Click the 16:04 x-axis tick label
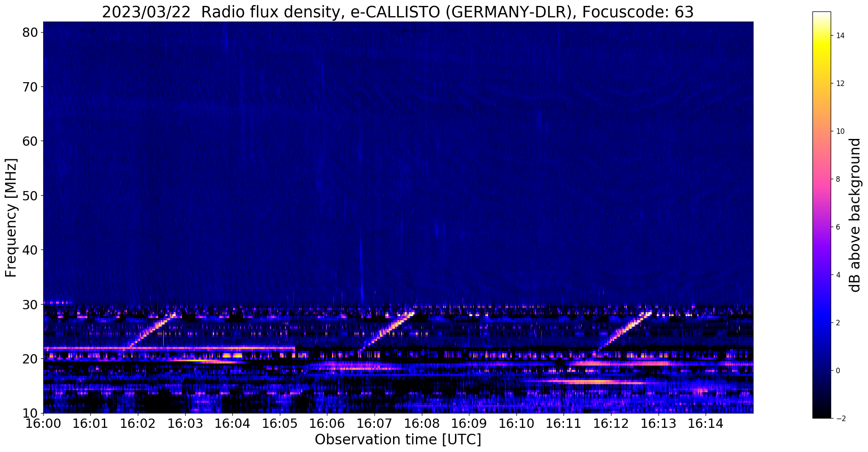 (232, 424)
